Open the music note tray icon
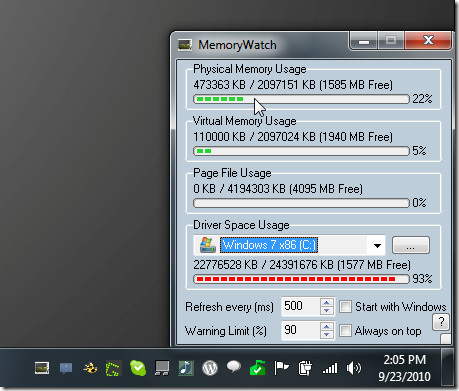Image resolution: width=459 pixels, height=391 pixels. [186, 368]
